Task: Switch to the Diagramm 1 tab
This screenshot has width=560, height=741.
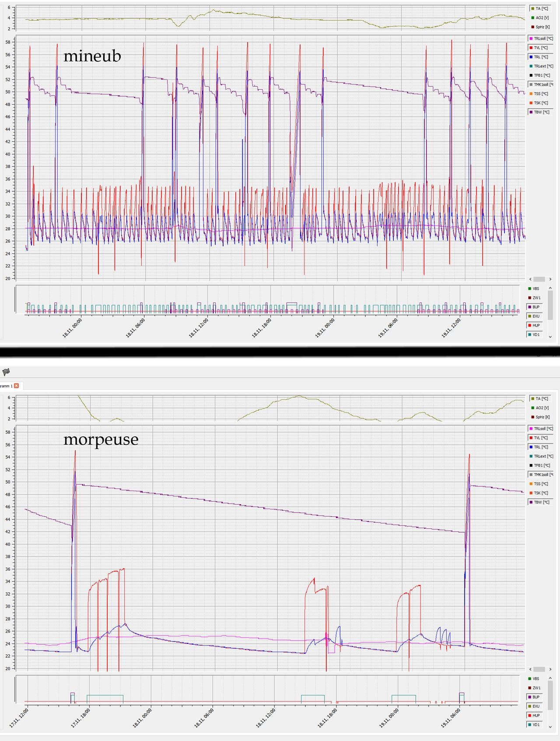Action: click(x=7, y=386)
